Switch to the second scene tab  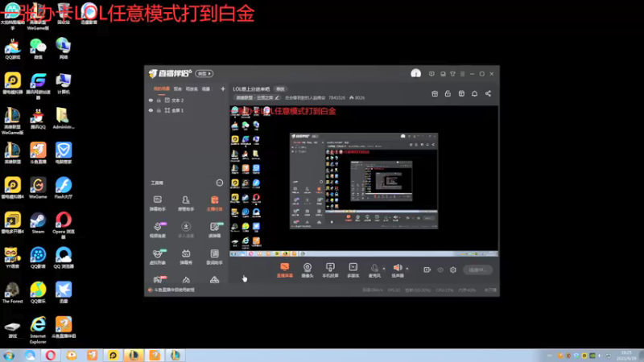click(177, 88)
